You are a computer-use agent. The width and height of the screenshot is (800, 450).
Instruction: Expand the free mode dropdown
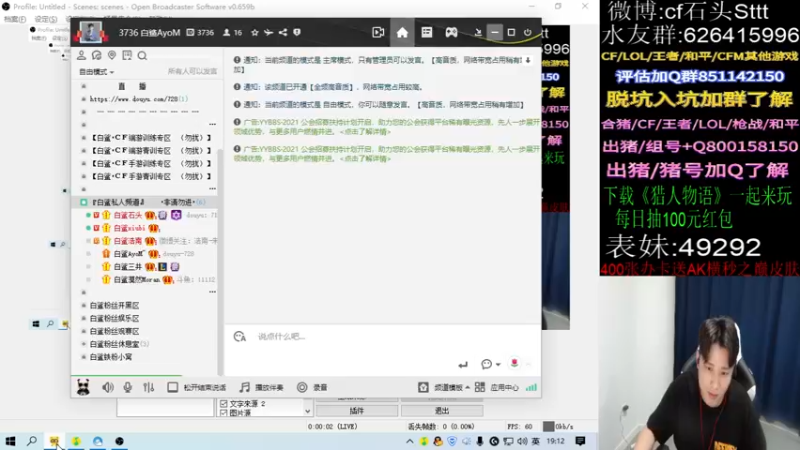(x=96, y=72)
